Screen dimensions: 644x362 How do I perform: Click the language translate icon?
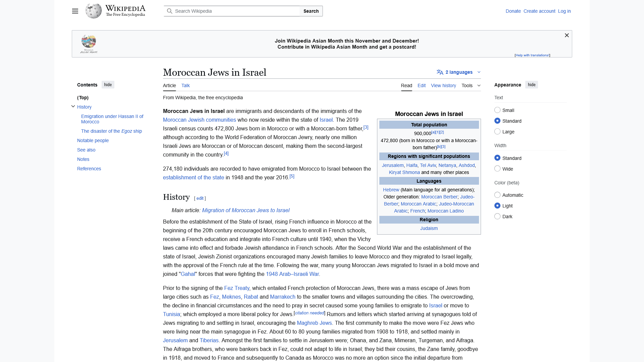point(440,72)
